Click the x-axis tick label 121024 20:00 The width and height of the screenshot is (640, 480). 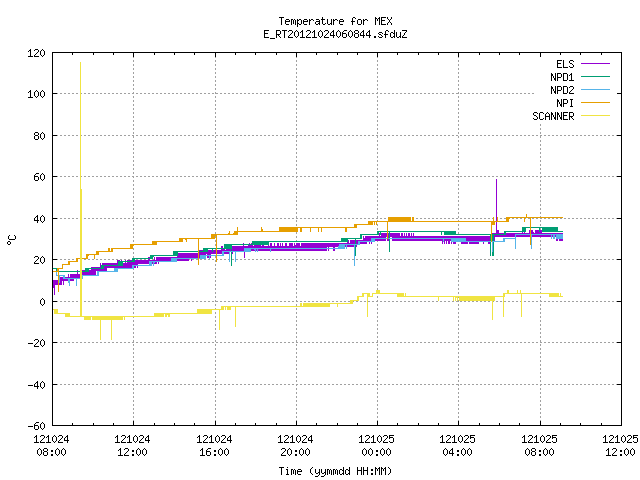point(295,446)
